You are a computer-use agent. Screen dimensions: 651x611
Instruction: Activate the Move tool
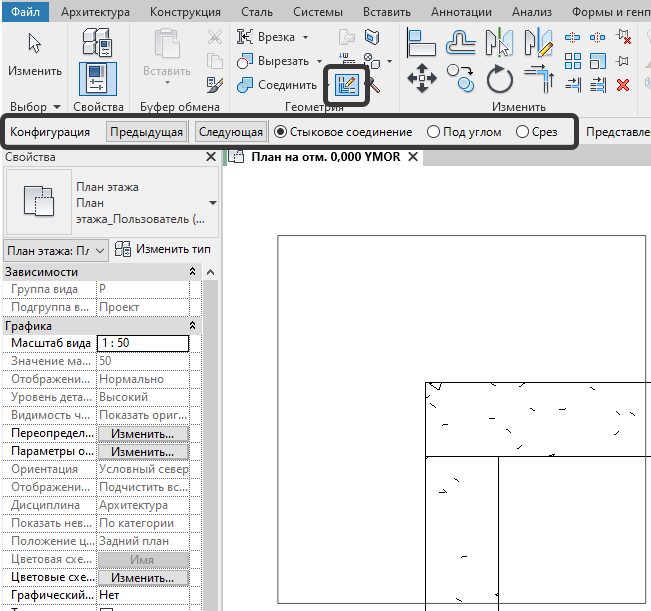[421, 79]
